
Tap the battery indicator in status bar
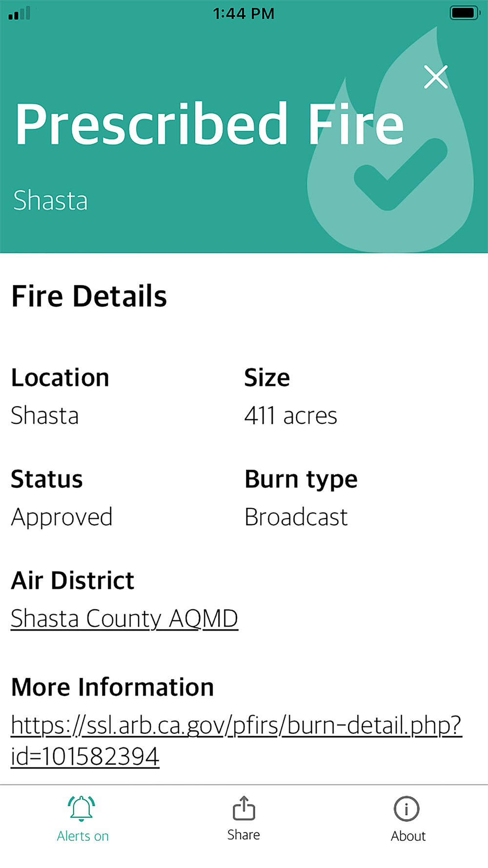(x=465, y=13)
